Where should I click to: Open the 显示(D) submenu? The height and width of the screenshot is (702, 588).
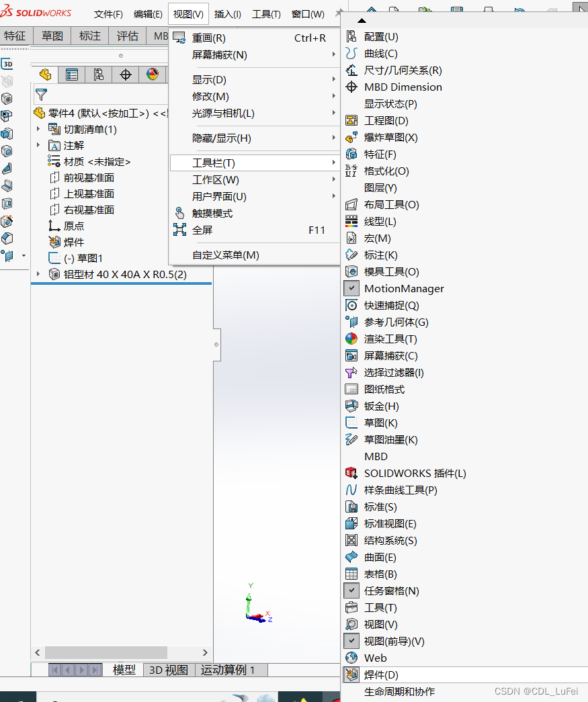[x=255, y=80]
